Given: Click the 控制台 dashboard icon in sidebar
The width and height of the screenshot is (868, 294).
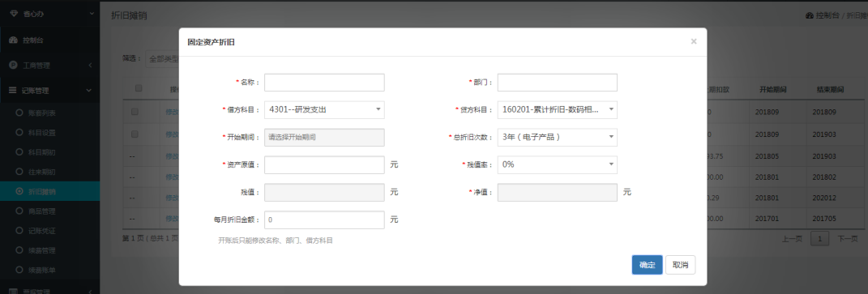Looking at the screenshot, I should 13,40.
